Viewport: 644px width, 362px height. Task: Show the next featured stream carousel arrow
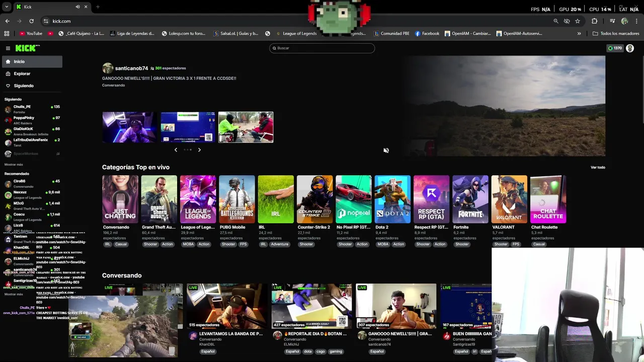[x=199, y=150]
